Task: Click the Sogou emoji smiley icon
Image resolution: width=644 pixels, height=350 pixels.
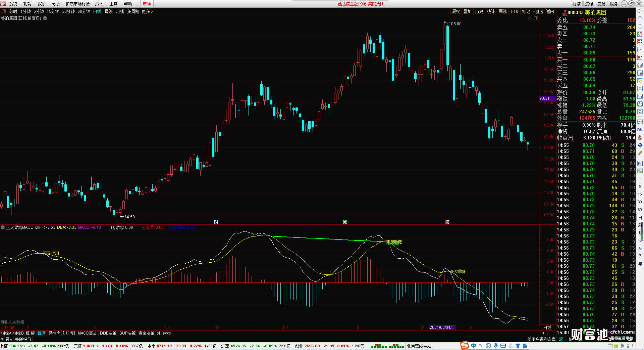Action: (488, 346)
